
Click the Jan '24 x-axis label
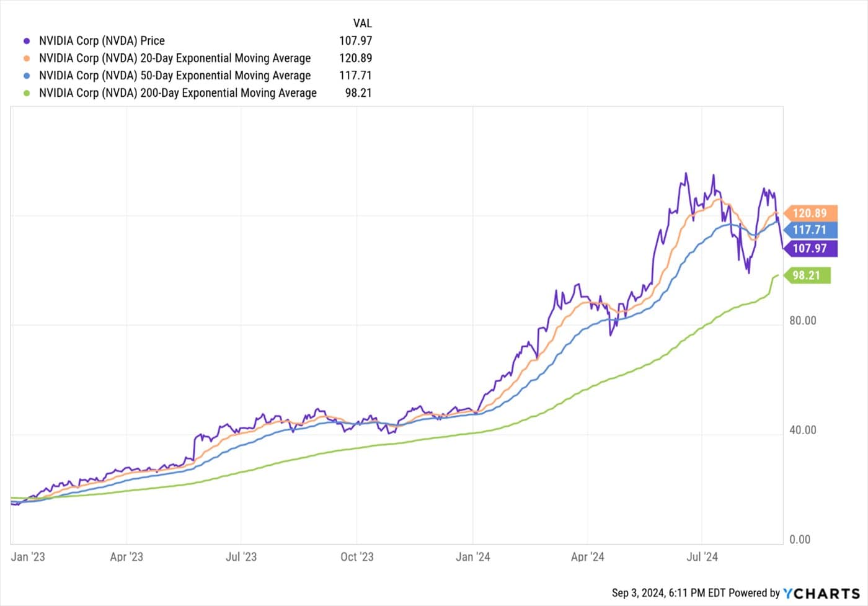pyautogui.click(x=473, y=556)
